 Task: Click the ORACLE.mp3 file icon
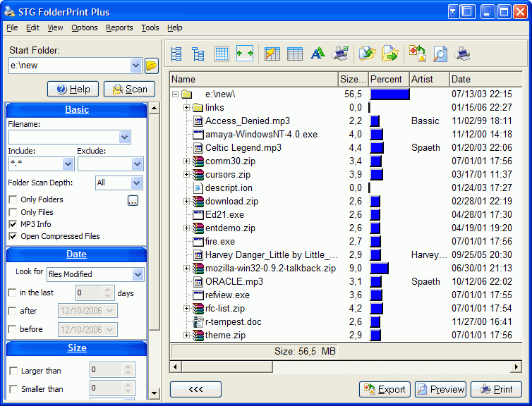[x=198, y=282]
